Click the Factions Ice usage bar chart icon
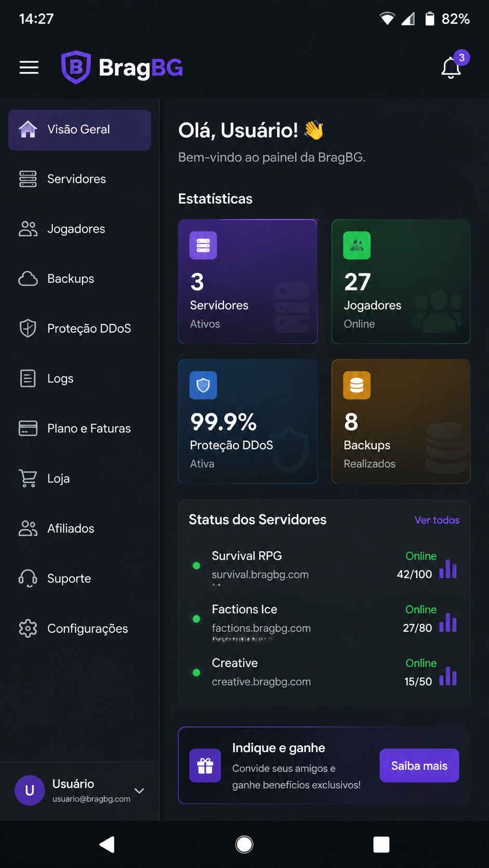This screenshot has height=868, width=489. [x=448, y=622]
